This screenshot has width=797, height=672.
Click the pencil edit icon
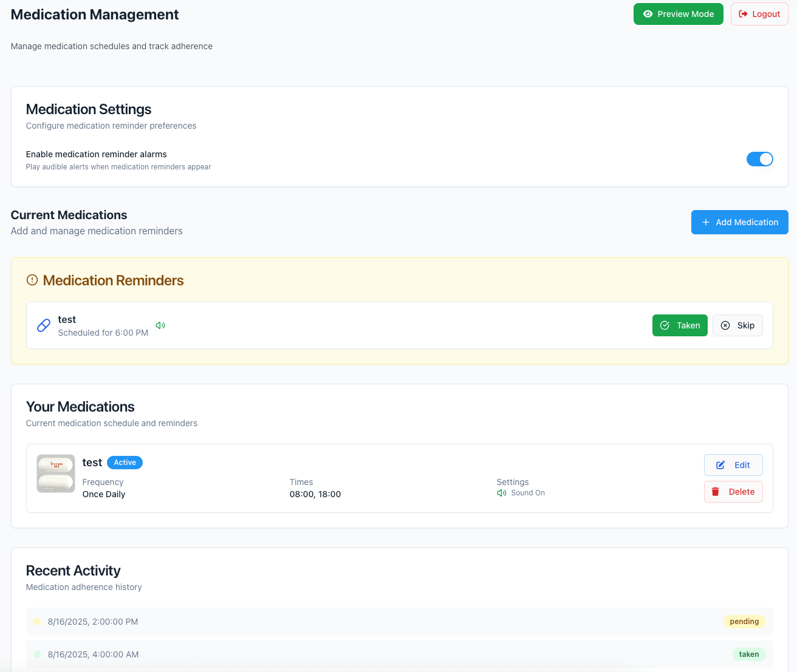[720, 465]
